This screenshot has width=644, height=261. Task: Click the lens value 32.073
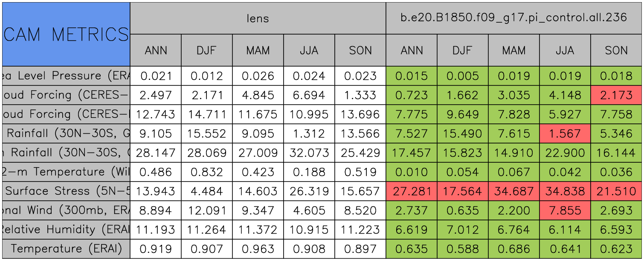[x=309, y=153]
